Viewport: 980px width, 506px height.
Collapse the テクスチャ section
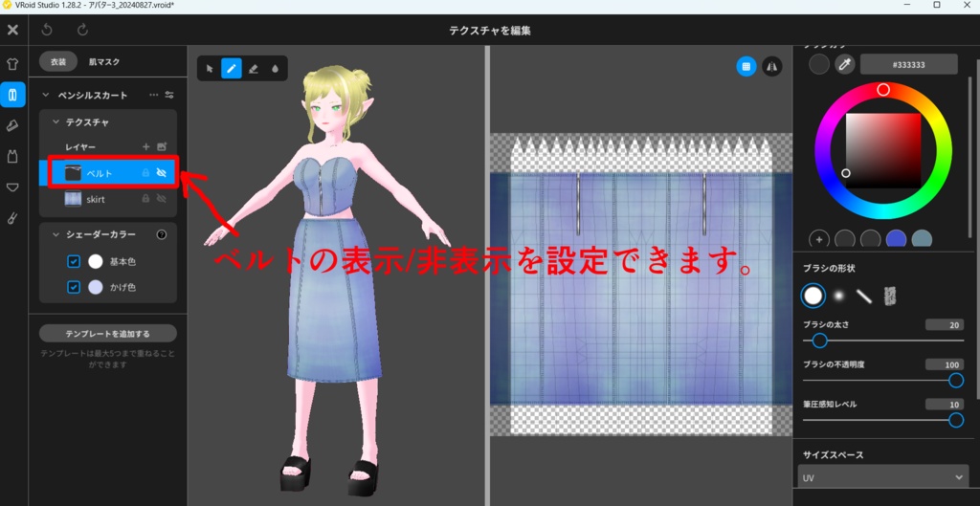point(56,122)
